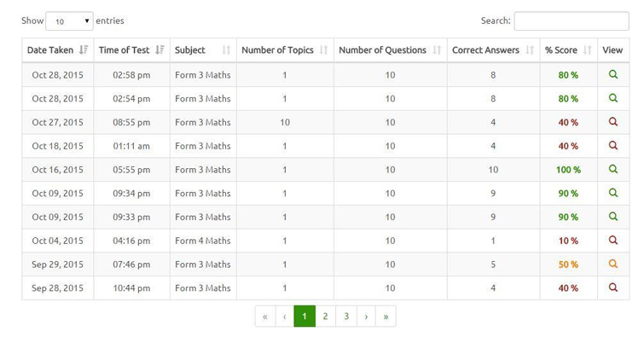Click inside the Search input field
Image resolution: width=644 pixels, height=343 pixels.
click(571, 20)
